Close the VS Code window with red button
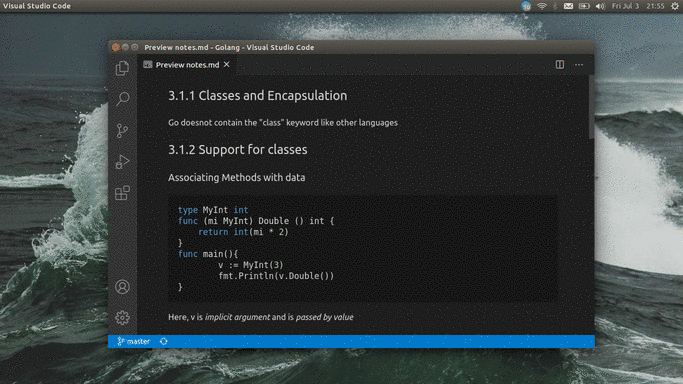 point(115,47)
